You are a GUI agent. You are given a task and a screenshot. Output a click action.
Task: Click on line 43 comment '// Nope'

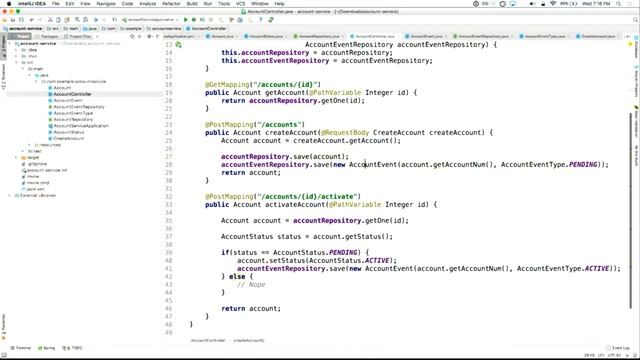click(x=251, y=284)
